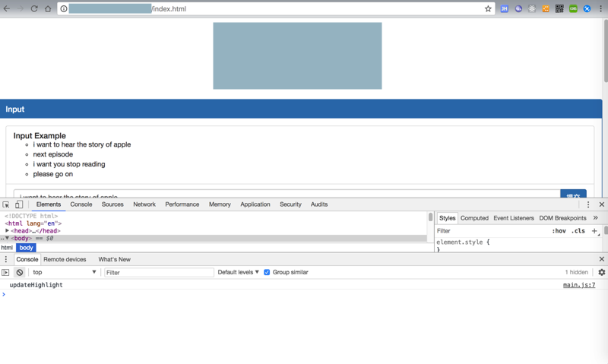The height and width of the screenshot is (364, 608).
Task: Focus the Styles Filter field
Action: (x=492, y=231)
